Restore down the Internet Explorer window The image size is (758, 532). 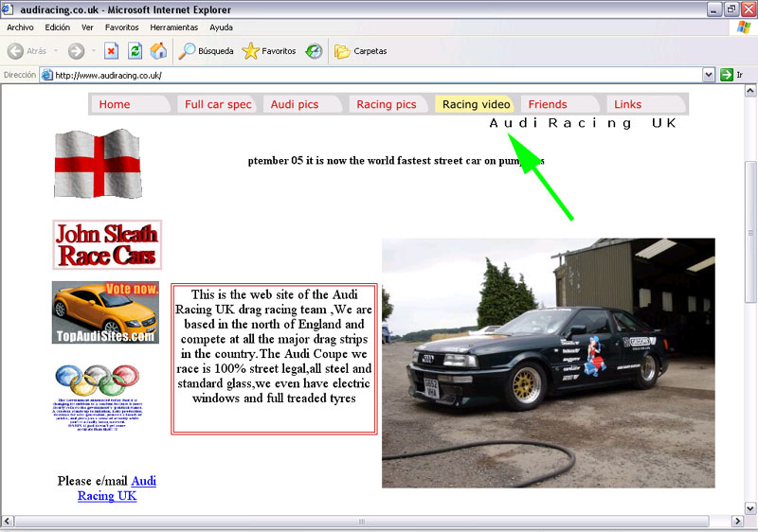(x=731, y=9)
